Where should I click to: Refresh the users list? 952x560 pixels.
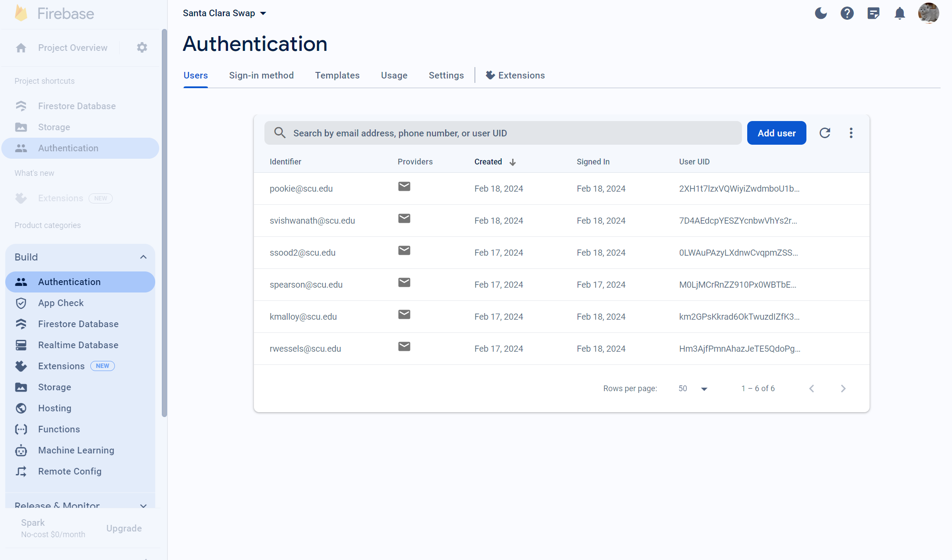[824, 133]
